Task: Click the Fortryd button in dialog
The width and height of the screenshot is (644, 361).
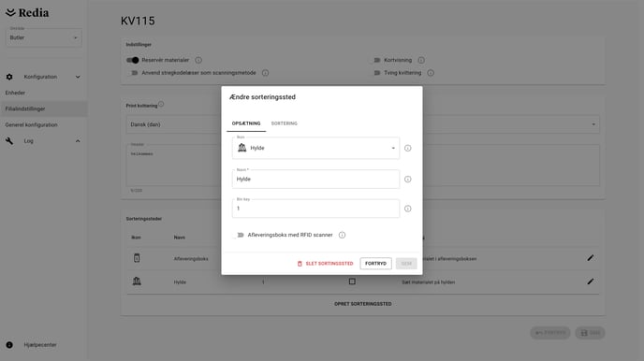Action: (x=375, y=264)
